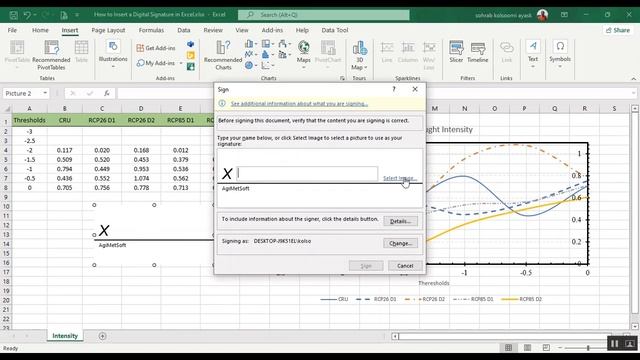This screenshot has width=640, height=360.
Task: Add a new sheet with plus icon
Action: point(102,336)
